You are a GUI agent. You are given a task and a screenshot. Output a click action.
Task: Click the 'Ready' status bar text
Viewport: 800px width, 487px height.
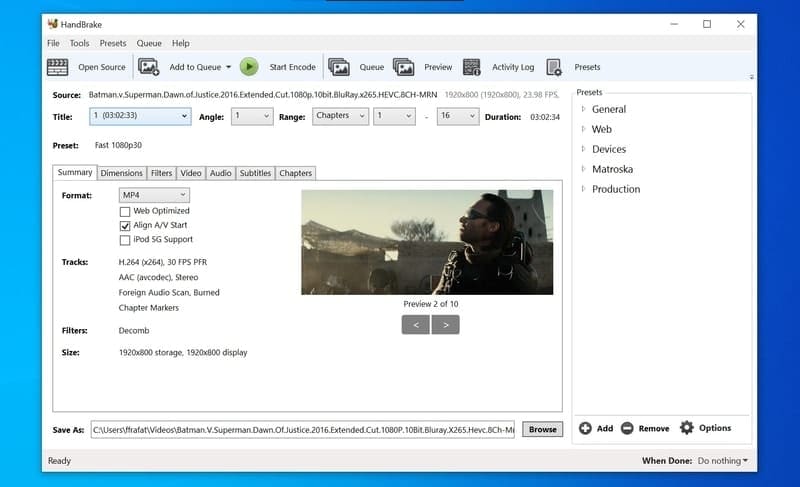pos(59,460)
